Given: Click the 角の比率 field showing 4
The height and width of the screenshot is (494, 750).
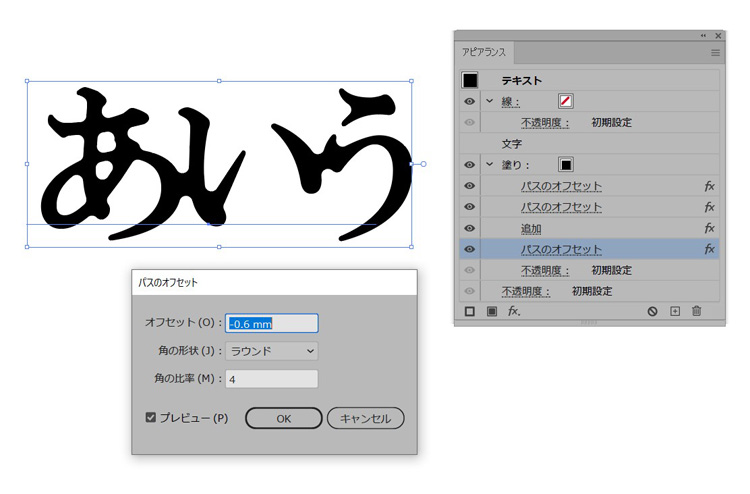Looking at the screenshot, I should tap(272, 379).
